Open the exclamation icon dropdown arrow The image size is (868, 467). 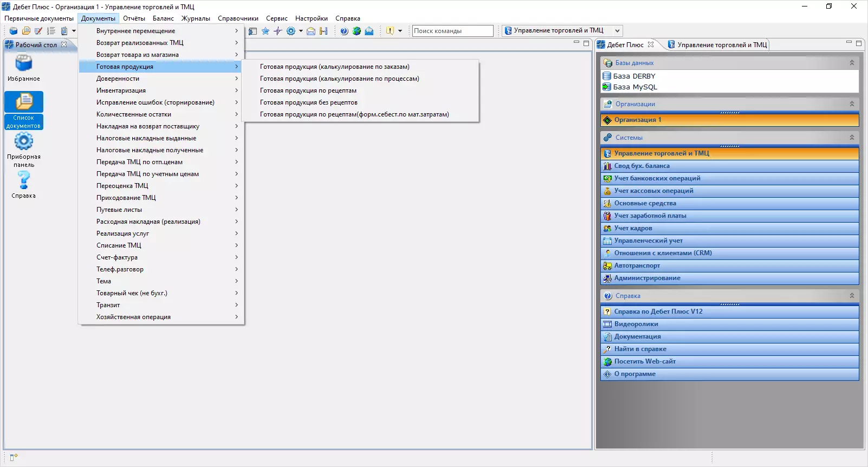[400, 31]
